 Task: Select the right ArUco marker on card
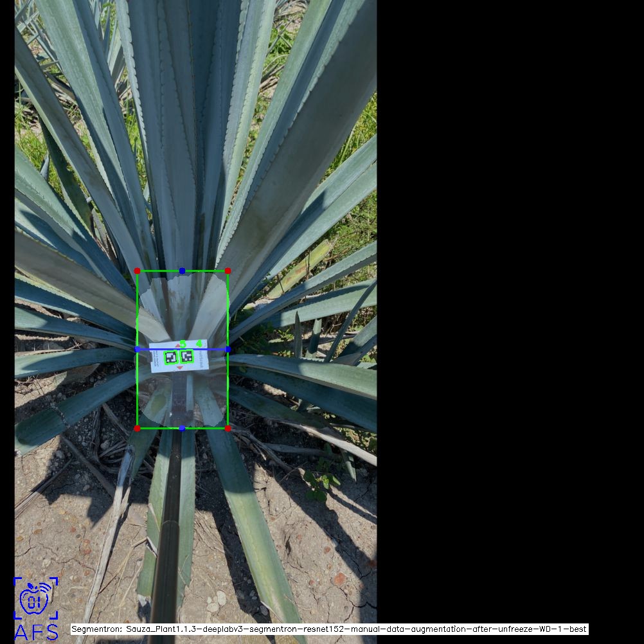187,356
